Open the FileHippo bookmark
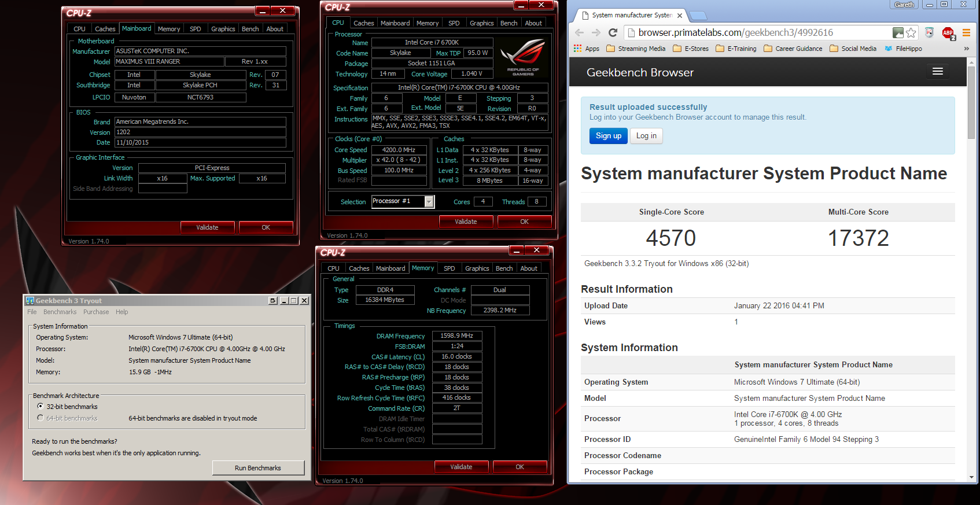This screenshot has width=980, height=505. point(903,49)
